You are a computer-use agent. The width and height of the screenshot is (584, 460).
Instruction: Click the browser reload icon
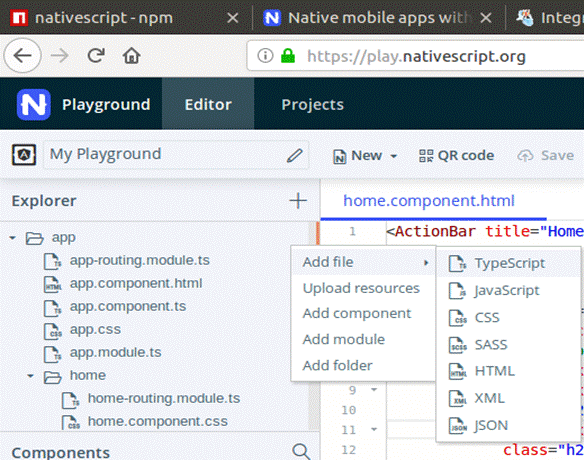[x=96, y=56]
